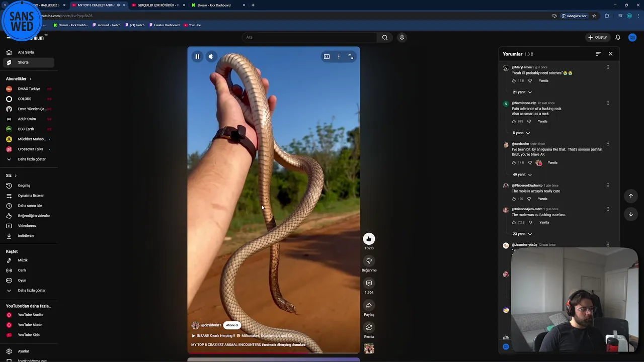Screen dimensions: 644x362
Task: Pause the playing Short video
Action: (197, 57)
